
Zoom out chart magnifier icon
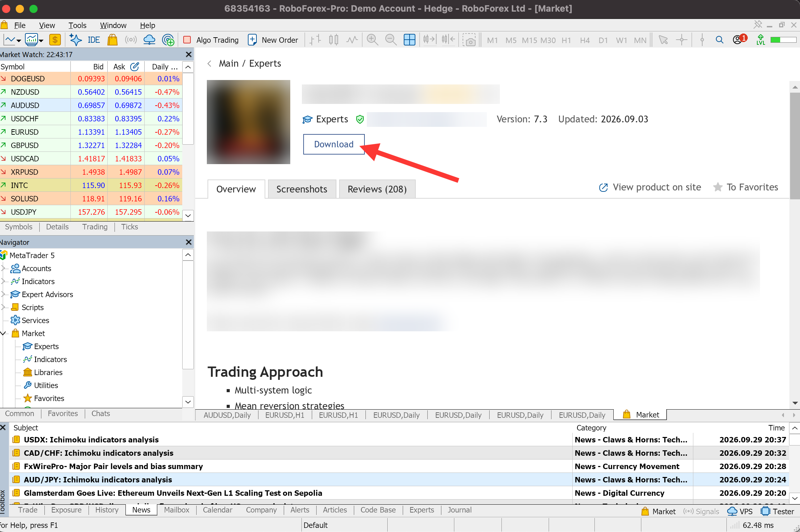tap(391, 40)
